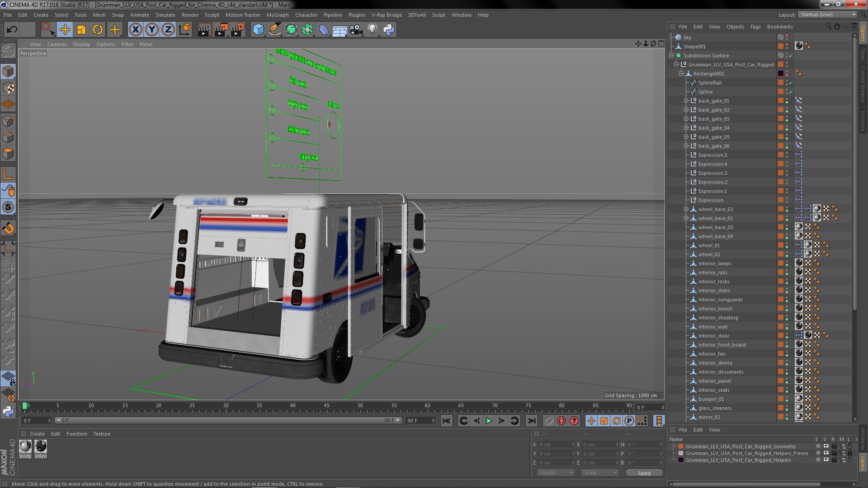Screen dimensions: 868x488
Task: Select Texture mode checker cube icon
Action: tap(8, 88)
